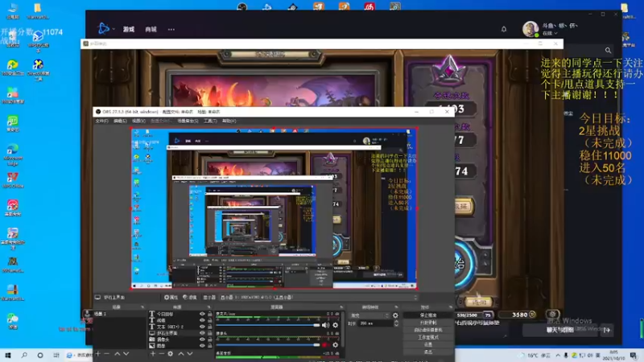Click arrow icon beside 聊天与群组 button

tap(607, 330)
